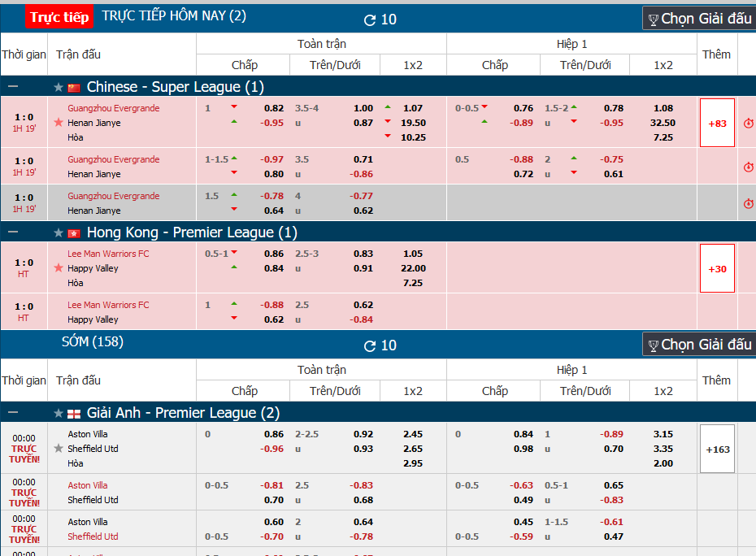Pick Guangzhou handicap odds 0.82
Viewport: 756px width, 556px height.
pyautogui.click(x=274, y=108)
